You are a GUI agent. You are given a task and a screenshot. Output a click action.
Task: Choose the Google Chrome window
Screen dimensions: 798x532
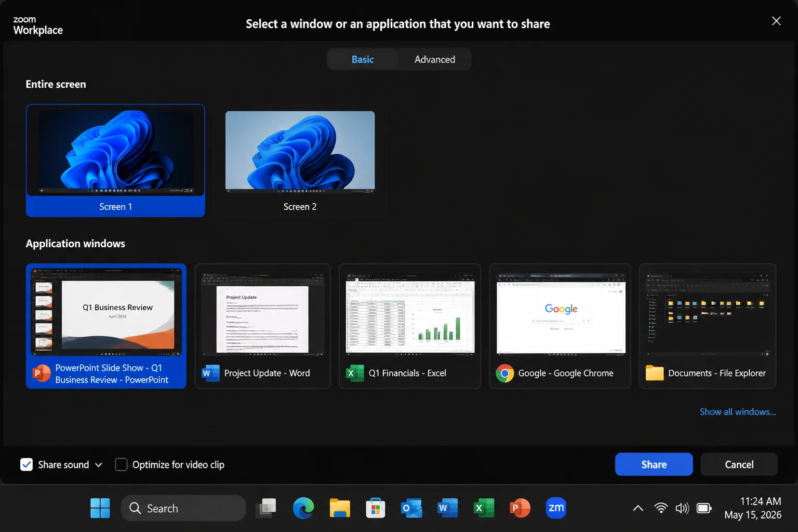(560, 326)
